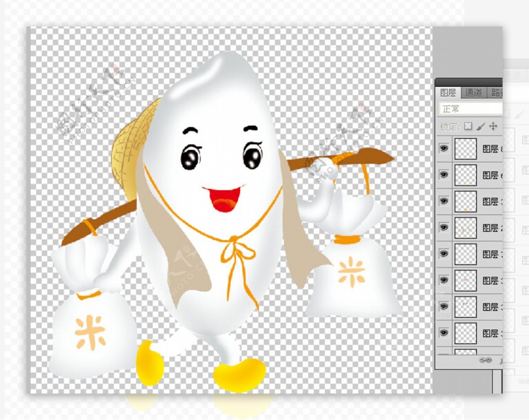
Task: Open the 路径 tab
Action: pos(497,93)
